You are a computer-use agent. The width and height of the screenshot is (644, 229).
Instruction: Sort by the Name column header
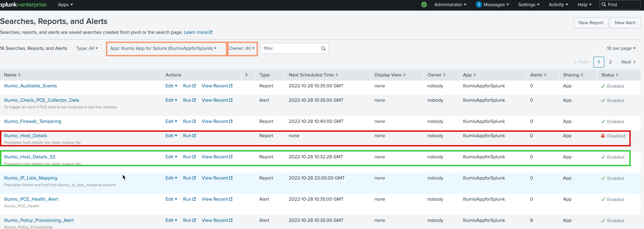coord(12,75)
